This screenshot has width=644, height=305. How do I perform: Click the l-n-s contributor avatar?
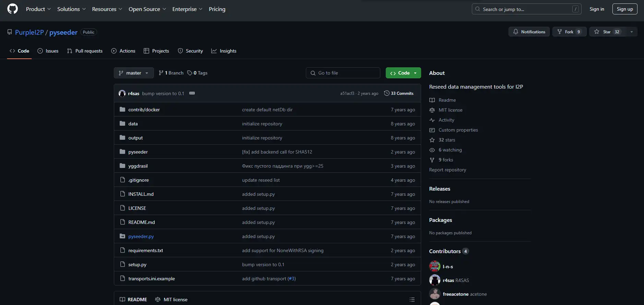click(435, 267)
